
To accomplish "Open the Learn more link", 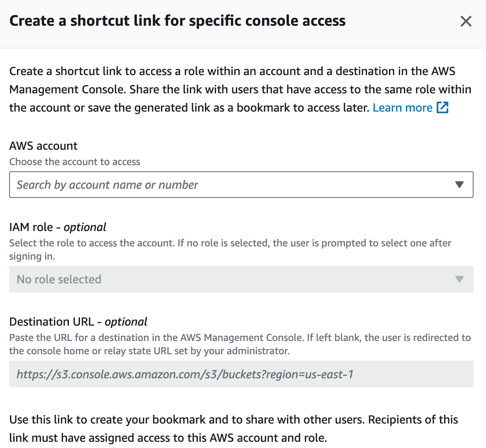I will click(x=402, y=107).
